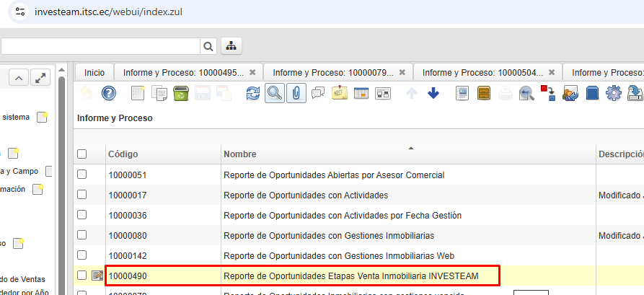The width and height of the screenshot is (644, 295).
Task: Click the green recycle Delete icon
Action: pos(180,93)
